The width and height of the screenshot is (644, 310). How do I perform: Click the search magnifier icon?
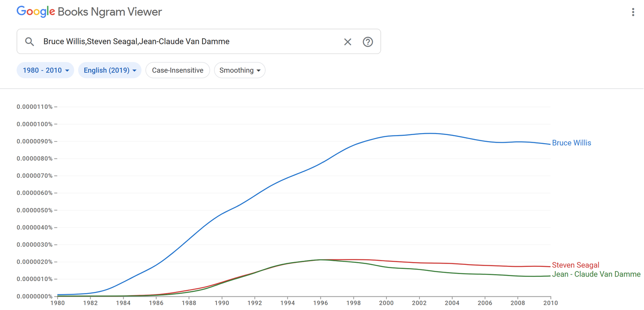coord(29,42)
